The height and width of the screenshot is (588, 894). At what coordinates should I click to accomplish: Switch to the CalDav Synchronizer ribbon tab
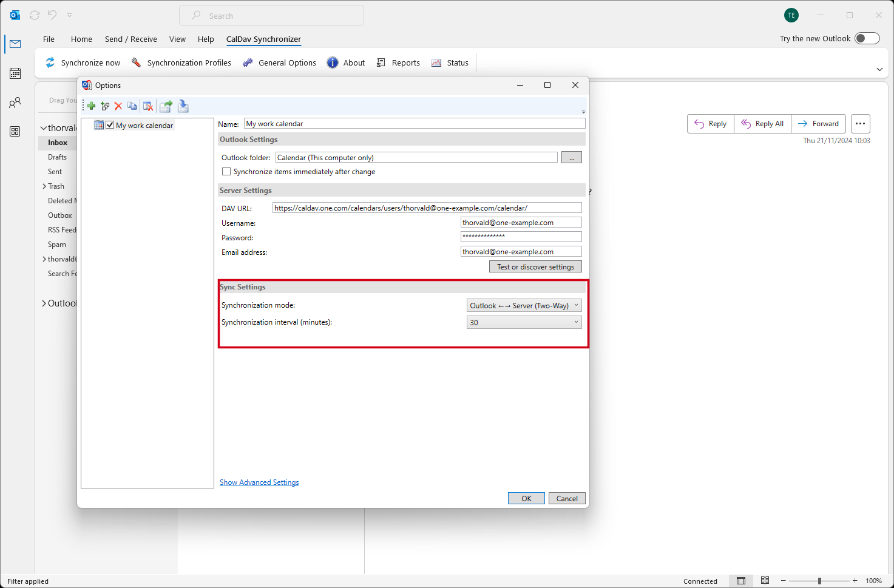click(x=263, y=39)
